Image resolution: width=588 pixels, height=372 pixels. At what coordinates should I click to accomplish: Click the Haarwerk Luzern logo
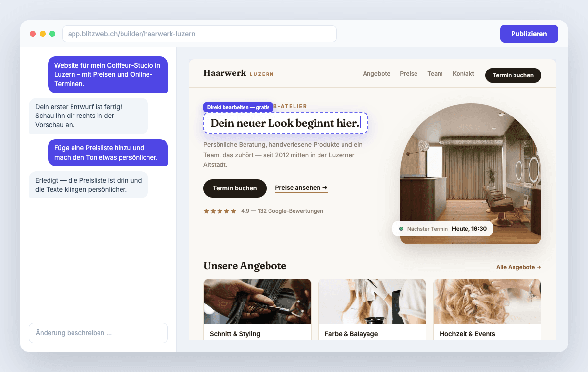tap(239, 73)
